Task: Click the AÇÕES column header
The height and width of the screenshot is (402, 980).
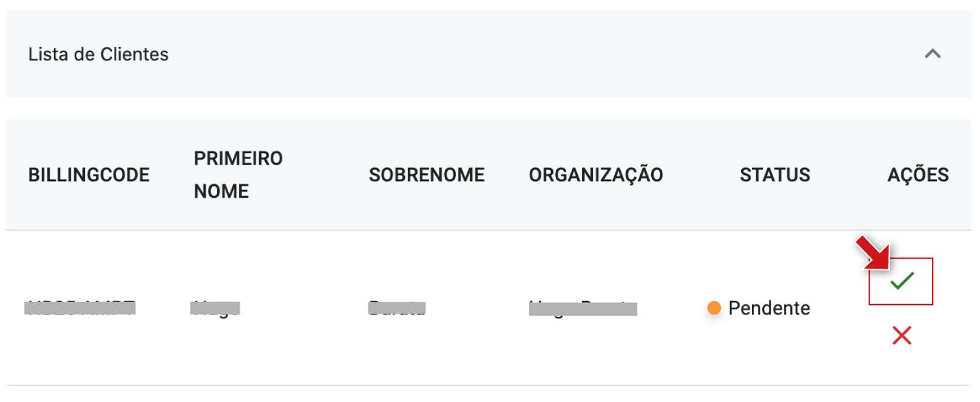Action: (x=918, y=175)
